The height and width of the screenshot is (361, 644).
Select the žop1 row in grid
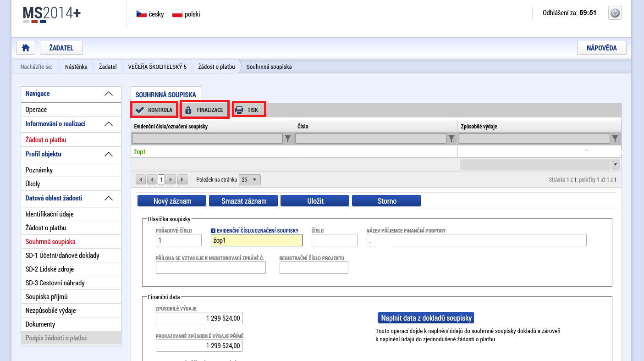pyautogui.click(x=376, y=151)
